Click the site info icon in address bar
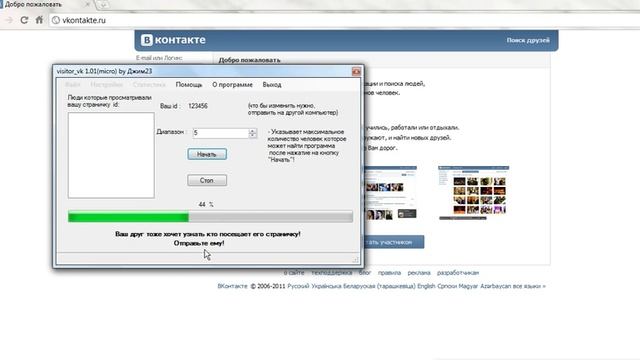The height and width of the screenshot is (360, 640). (56, 20)
